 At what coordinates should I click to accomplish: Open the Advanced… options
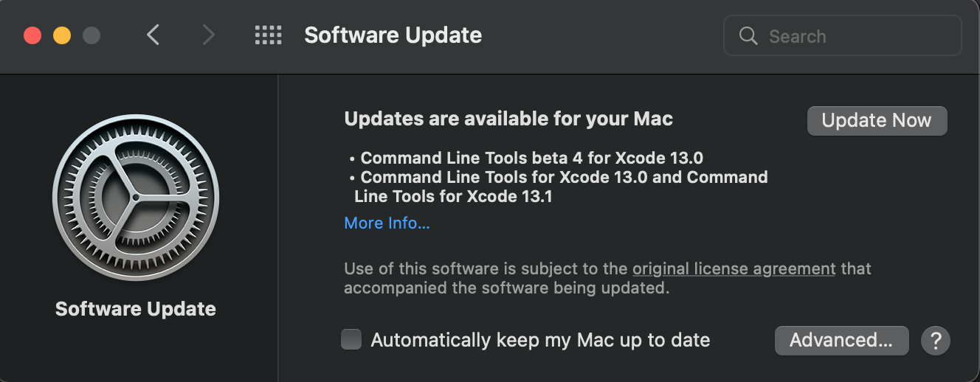pos(841,340)
